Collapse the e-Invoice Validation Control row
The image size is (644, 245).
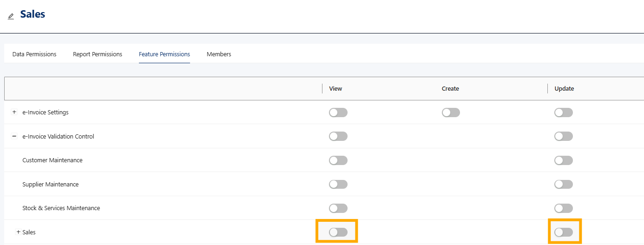point(14,136)
